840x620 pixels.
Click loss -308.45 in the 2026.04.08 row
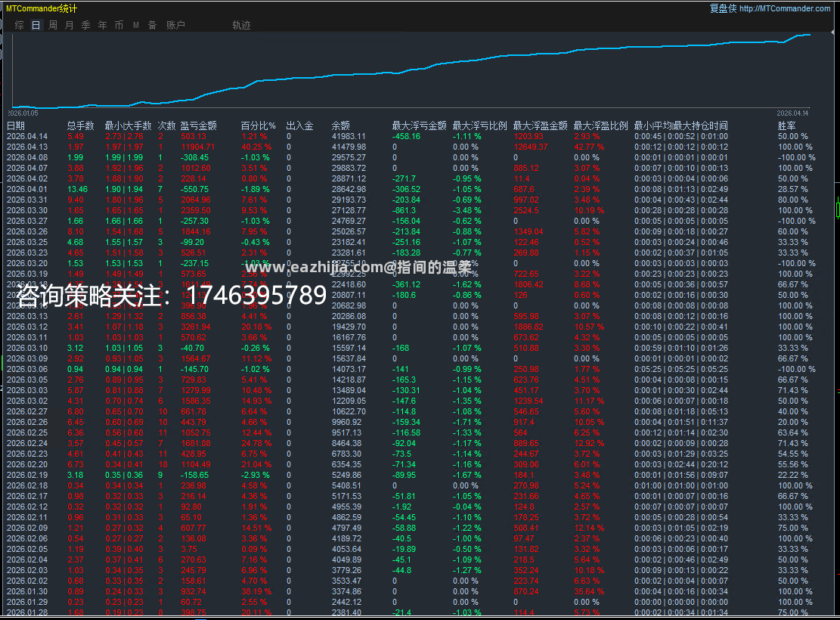(194, 157)
